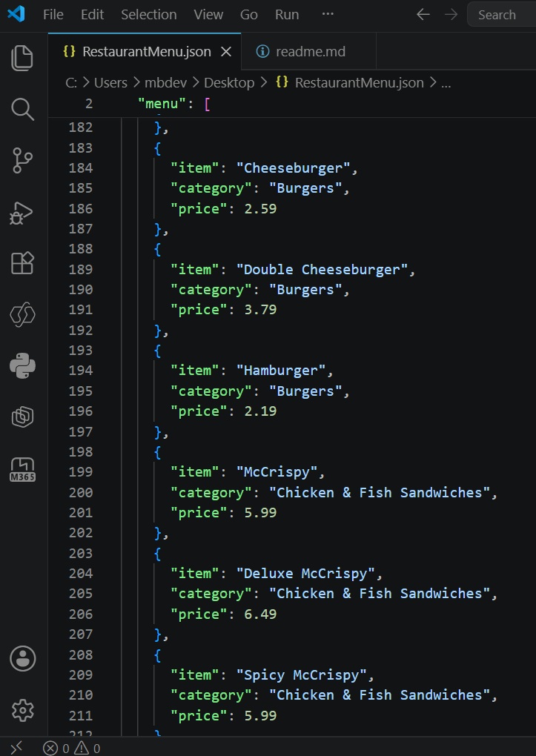Click the price value 2.59
The height and width of the screenshot is (756, 536).
260,209
